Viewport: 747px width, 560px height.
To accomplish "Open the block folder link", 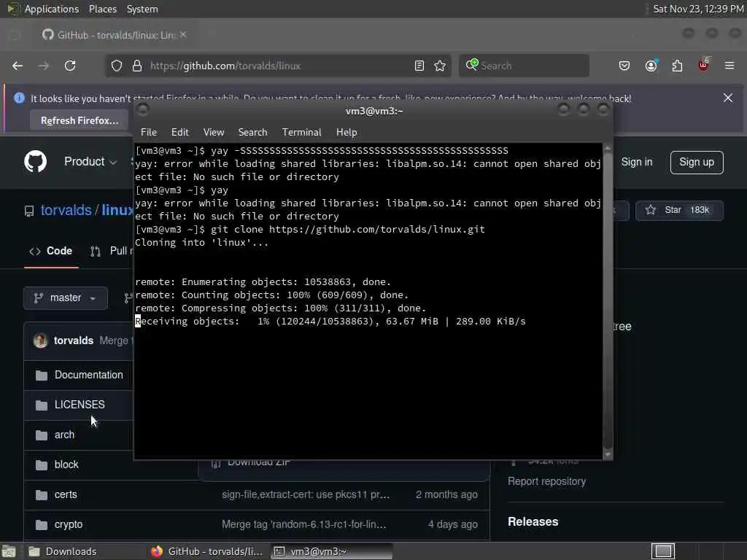I will tap(66, 464).
